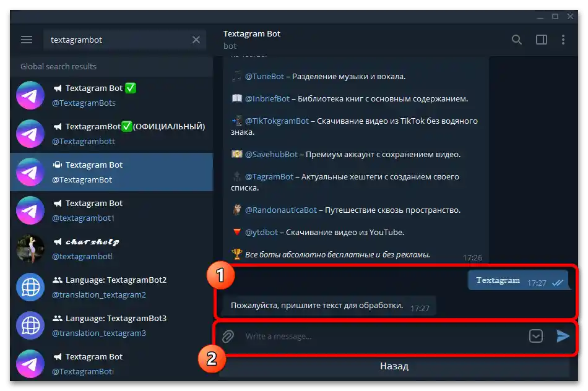Select the @TextagramBot bot result
The height and width of the screenshot is (391, 588).
[112, 172]
